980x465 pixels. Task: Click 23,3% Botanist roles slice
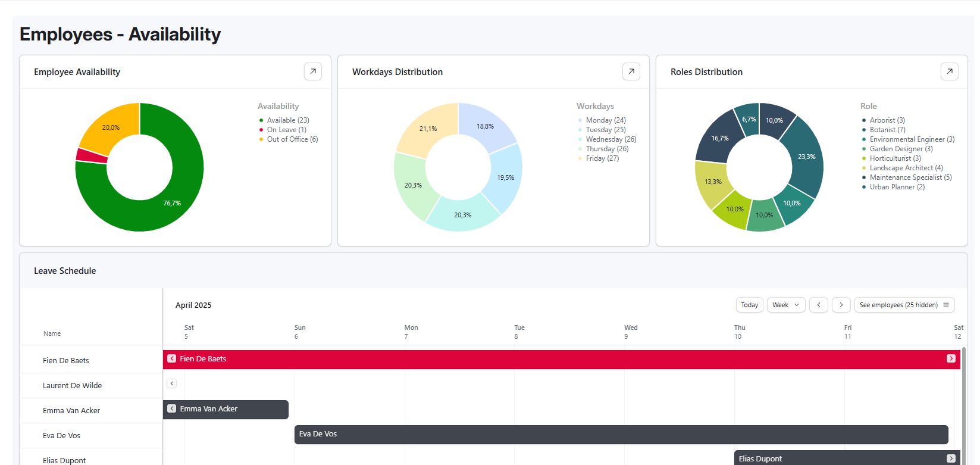(806, 157)
